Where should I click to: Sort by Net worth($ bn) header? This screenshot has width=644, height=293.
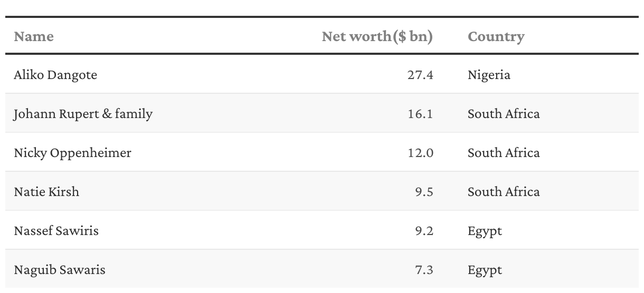[377, 36]
